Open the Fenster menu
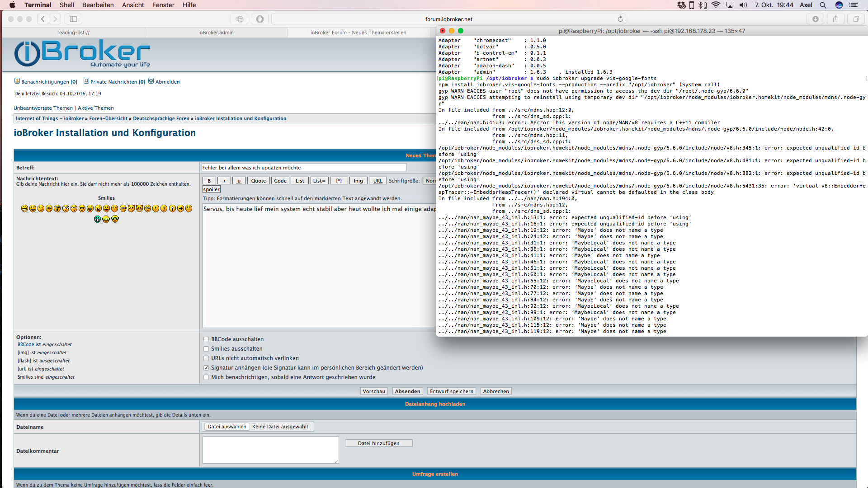 tap(163, 5)
